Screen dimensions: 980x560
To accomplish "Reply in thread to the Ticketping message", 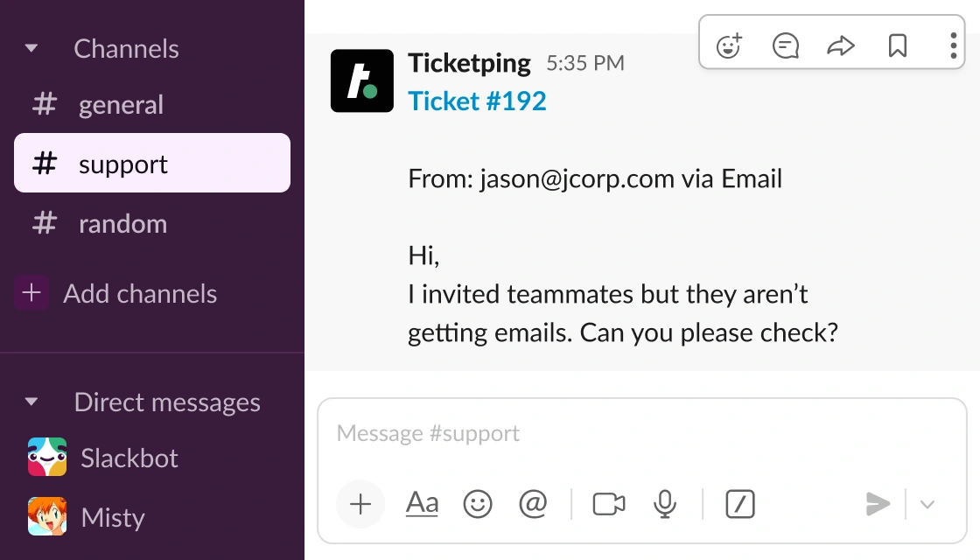I will tap(785, 45).
